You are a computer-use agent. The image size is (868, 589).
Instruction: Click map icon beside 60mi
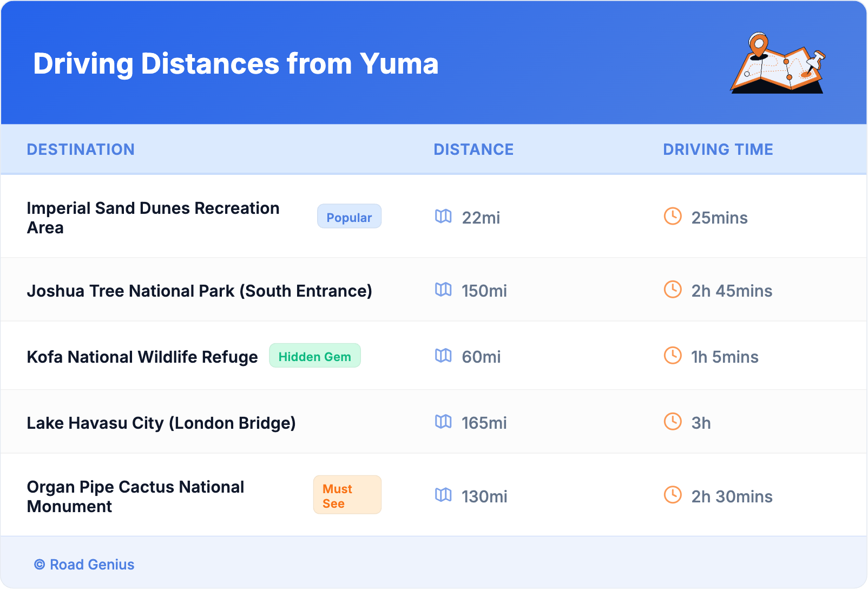pos(443,356)
